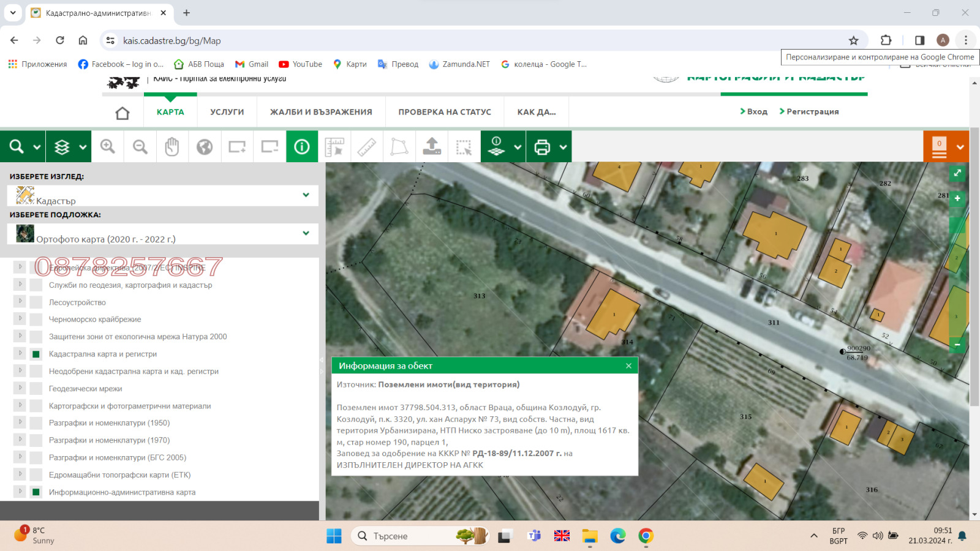Activate the zoom in magnifier tool
This screenshot has height=551, width=980.
(x=107, y=146)
